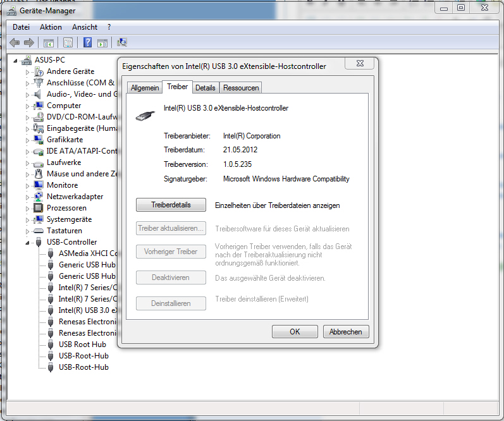
Task: Click the Treiber aktualisieren button
Action: click(171, 228)
